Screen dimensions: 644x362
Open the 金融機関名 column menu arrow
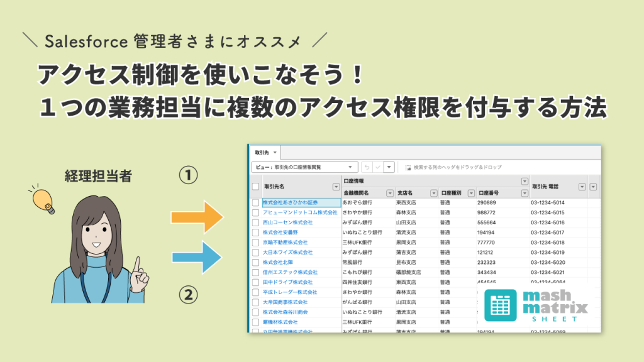pyautogui.click(x=390, y=193)
